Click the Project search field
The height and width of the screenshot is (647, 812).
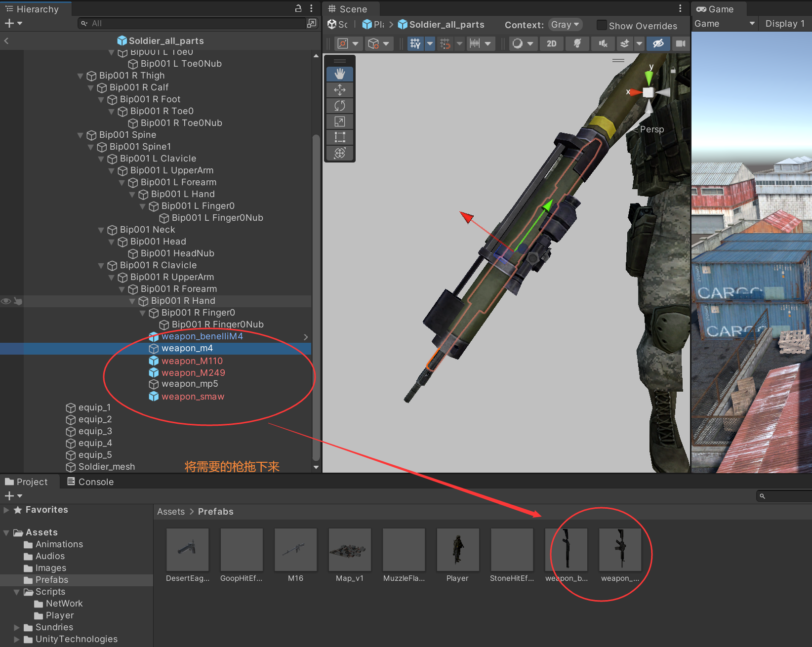click(x=785, y=496)
